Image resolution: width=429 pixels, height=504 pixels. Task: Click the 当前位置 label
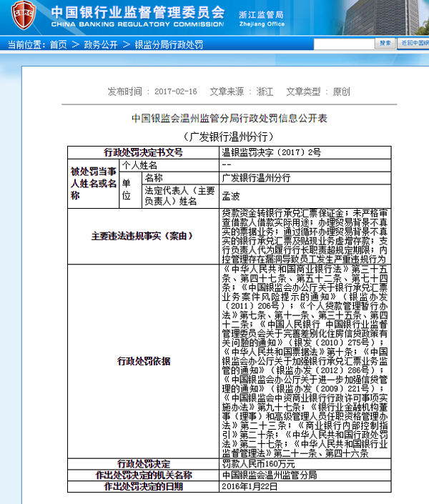tap(26, 44)
